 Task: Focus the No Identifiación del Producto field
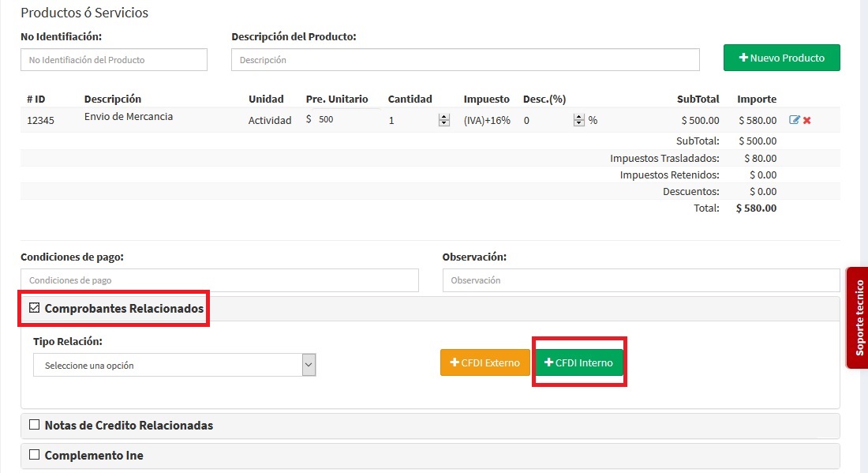(114, 60)
